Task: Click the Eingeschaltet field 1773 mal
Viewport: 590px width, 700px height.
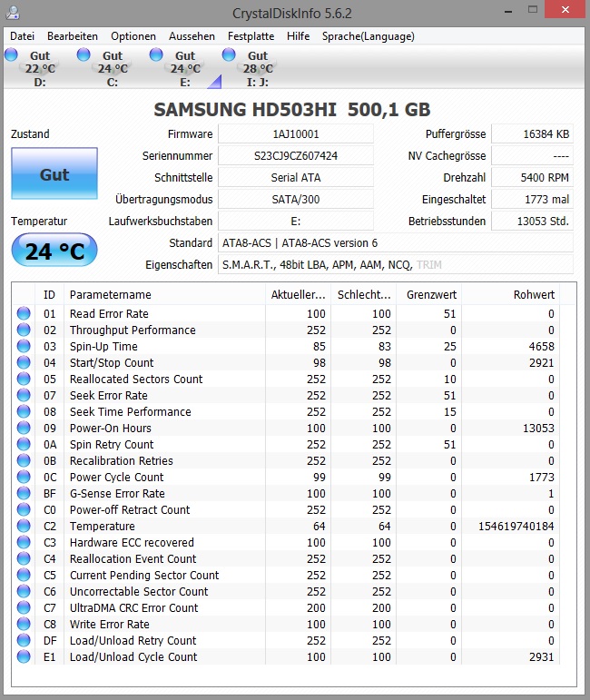Action: [532, 199]
